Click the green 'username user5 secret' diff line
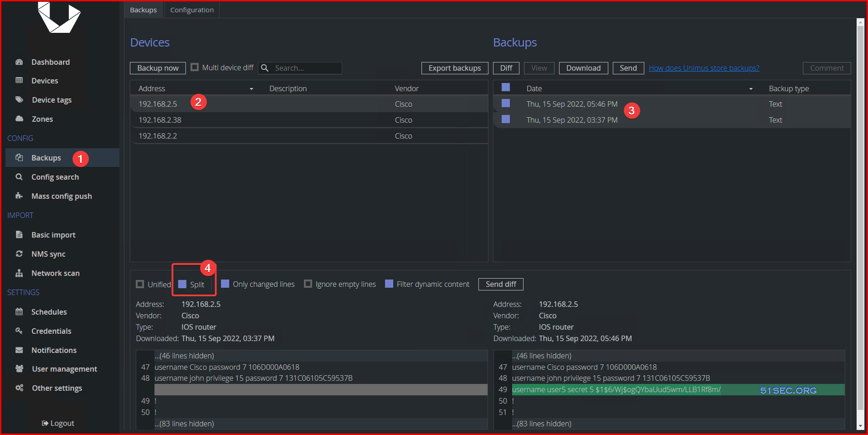Viewport: 868px width, 435px height. point(678,389)
